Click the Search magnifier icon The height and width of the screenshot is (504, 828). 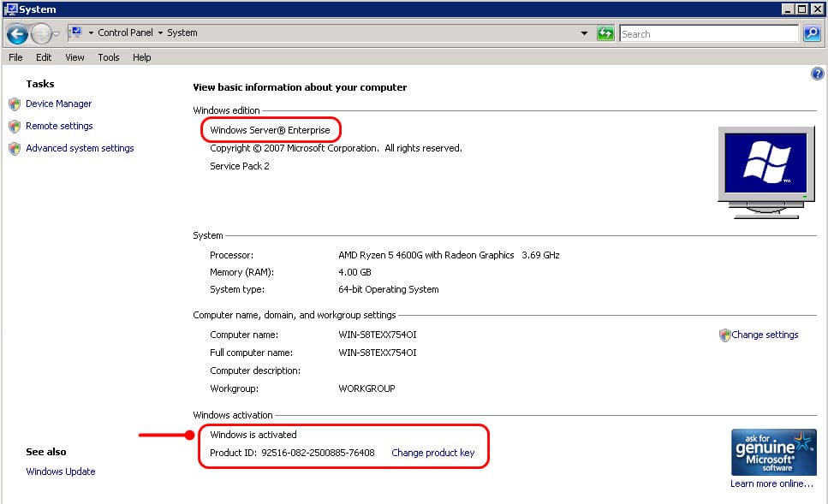click(812, 33)
